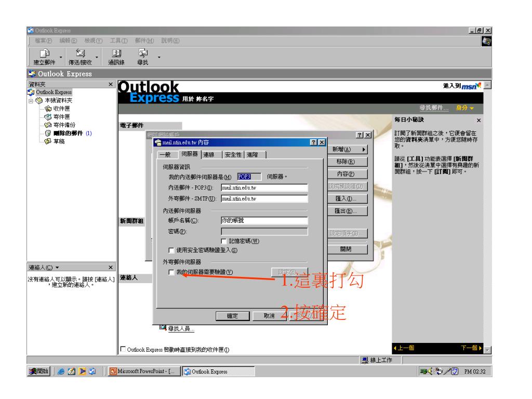The width and height of the screenshot is (532, 399).
Task: Switch to Microsoft PowerPoint taskbar button
Action: [143, 371]
